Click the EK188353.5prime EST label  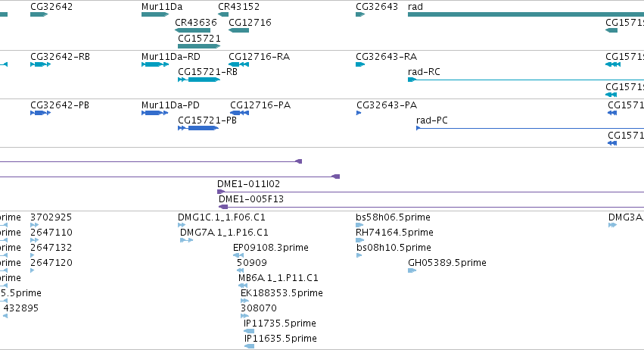pos(282,293)
